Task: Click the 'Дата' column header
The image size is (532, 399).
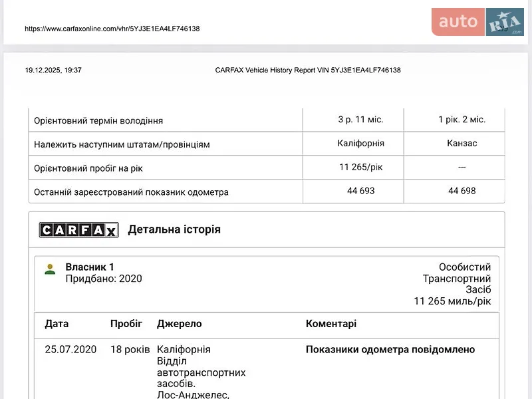Action: (x=57, y=324)
